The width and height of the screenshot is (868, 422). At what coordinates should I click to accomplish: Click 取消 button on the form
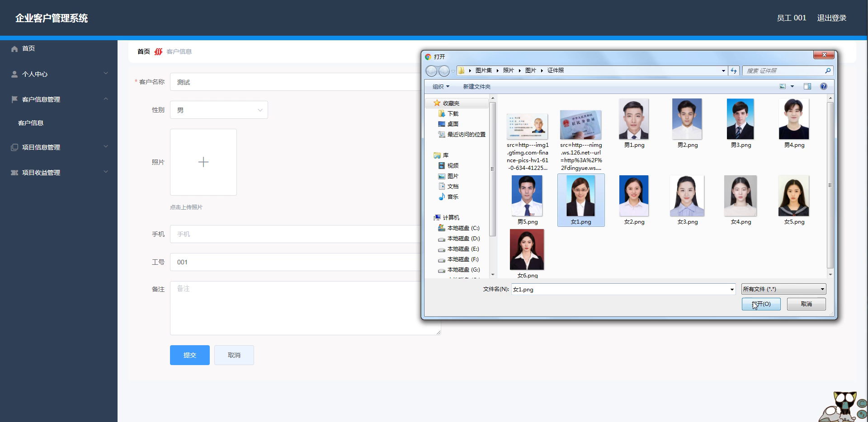click(234, 355)
